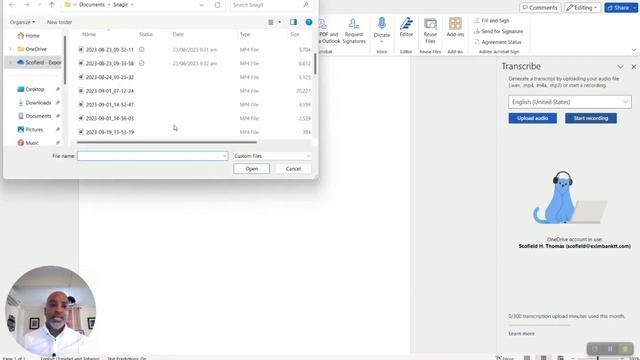The height and width of the screenshot is (360, 640).
Task: Click the Upload audio button
Action: (x=532, y=118)
